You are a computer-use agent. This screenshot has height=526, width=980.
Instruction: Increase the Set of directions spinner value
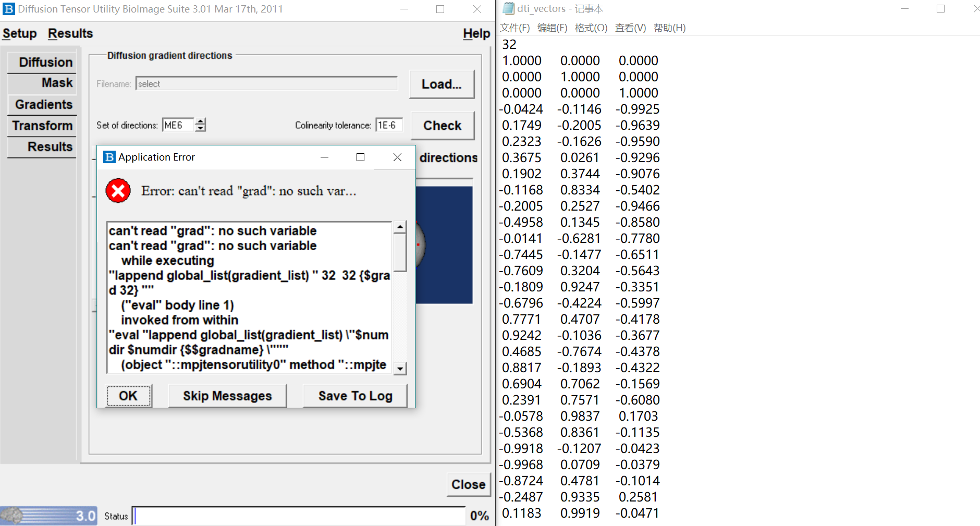tap(200, 121)
